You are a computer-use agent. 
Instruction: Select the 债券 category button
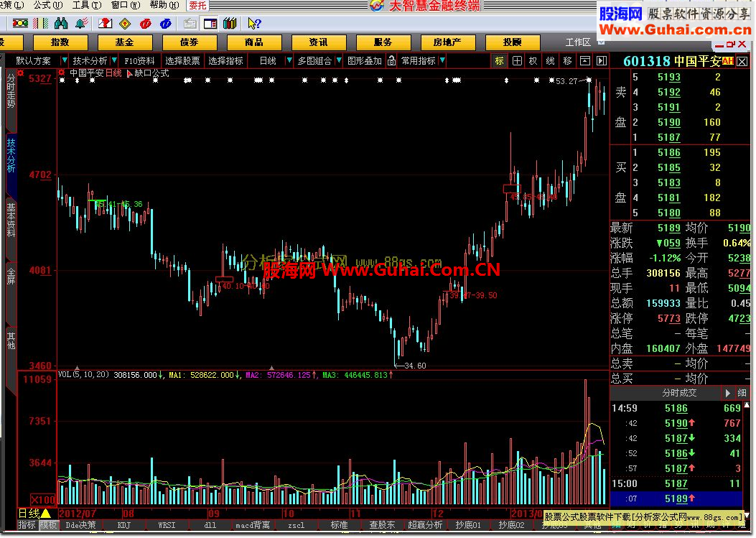click(x=189, y=42)
